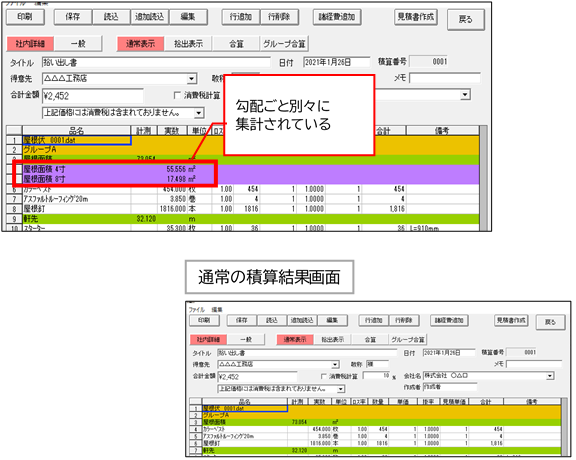Click 保存 in the 通常の積算結果画面 window

click(242, 320)
